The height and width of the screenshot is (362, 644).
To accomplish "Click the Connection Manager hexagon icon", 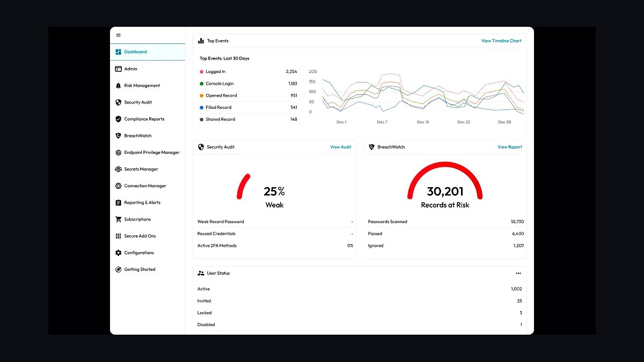I will point(119,186).
